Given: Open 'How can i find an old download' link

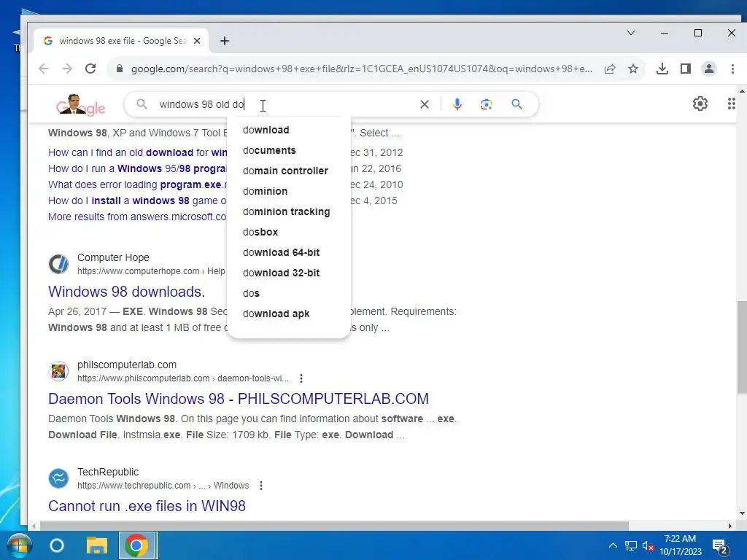Looking at the screenshot, I should tap(138, 153).
